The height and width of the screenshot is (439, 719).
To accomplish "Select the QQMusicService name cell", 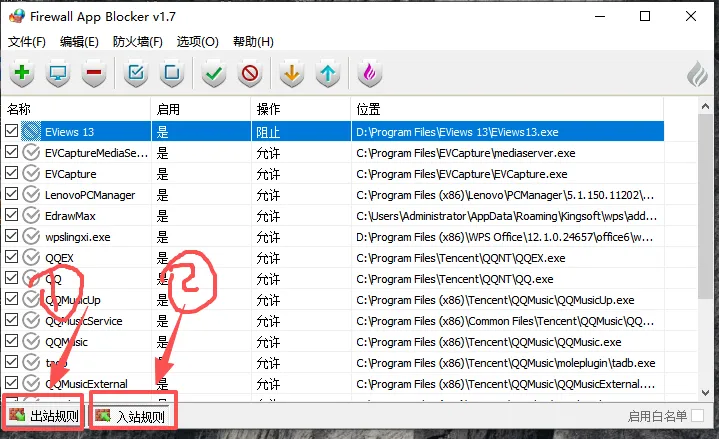I will point(83,321).
